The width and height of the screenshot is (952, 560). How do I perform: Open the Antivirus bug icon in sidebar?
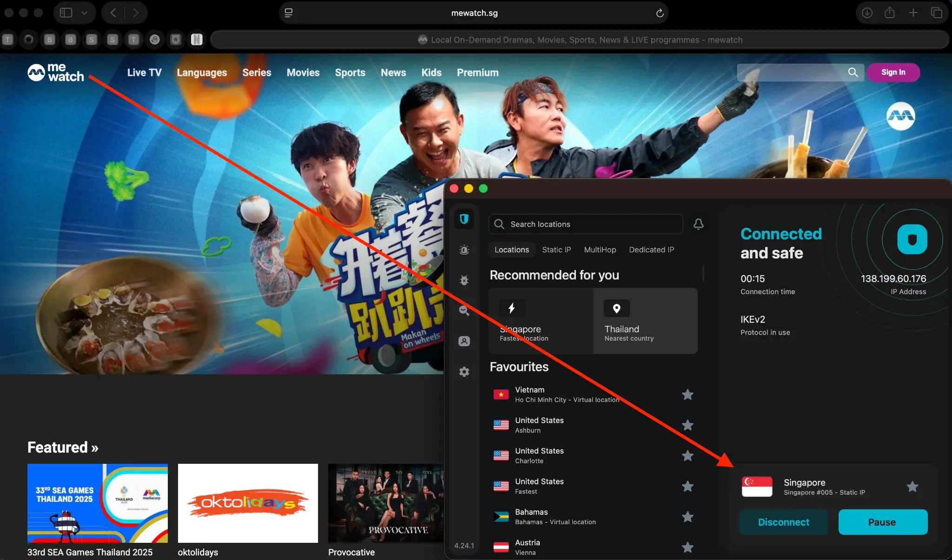coord(464,280)
